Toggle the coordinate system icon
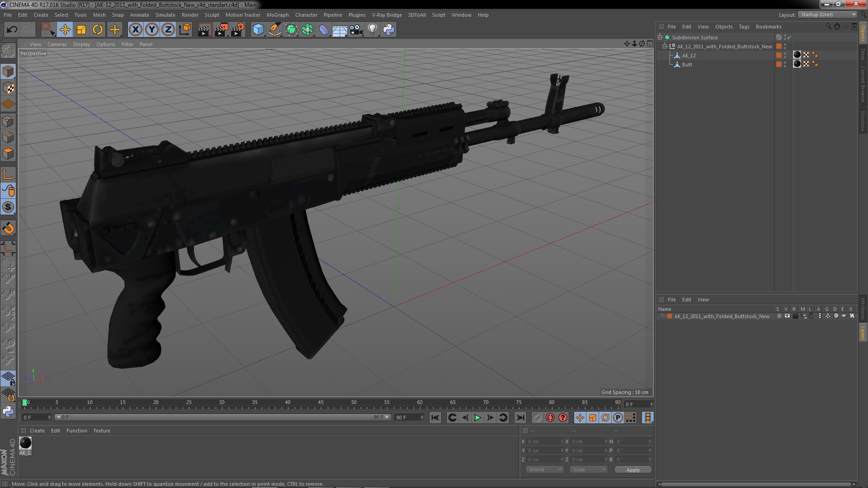Viewport: 868px width, 488px height. pyautogui.click(x=184, y=30)
